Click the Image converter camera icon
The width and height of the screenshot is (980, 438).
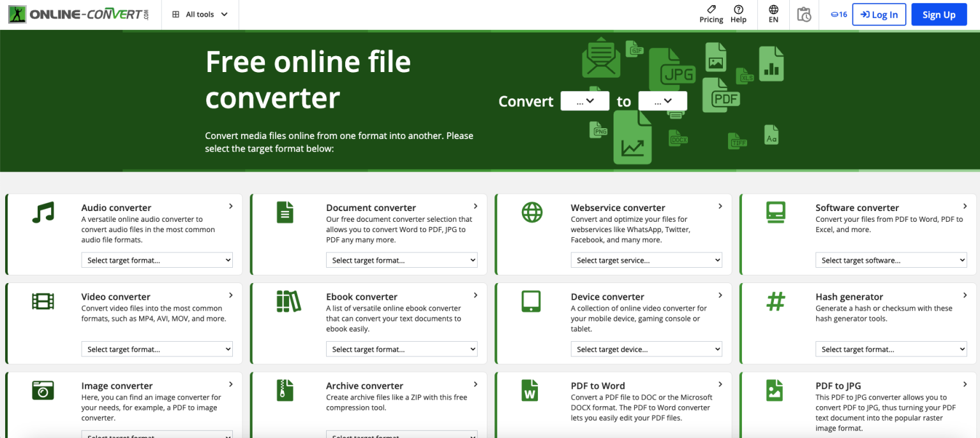click(43, 390)
